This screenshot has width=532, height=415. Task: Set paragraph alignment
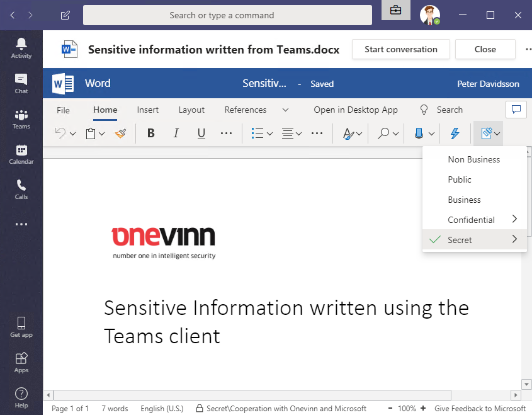coord(288,134)
